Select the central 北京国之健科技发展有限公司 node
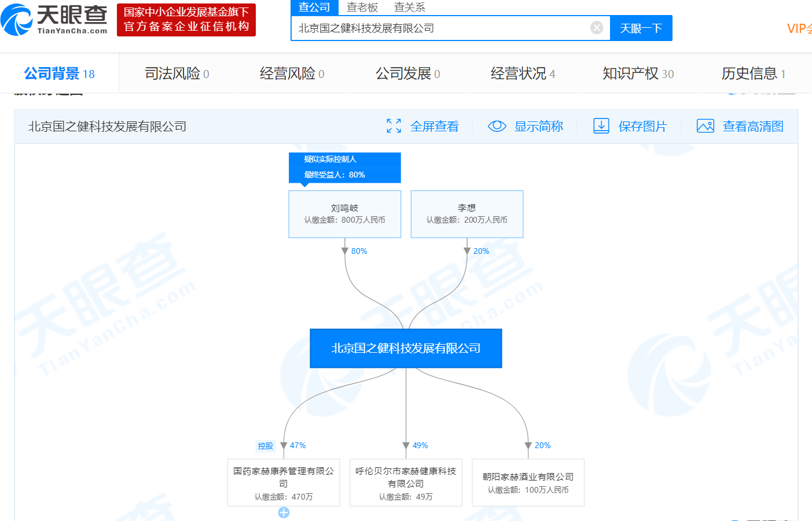Viewport: 812px width, 521px height. coord(406,348)
